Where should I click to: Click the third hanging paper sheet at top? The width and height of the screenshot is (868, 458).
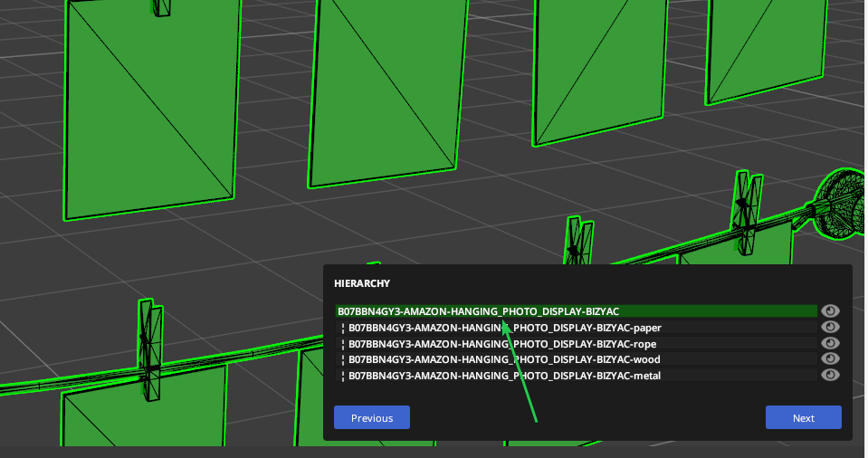tap(601, 69)
